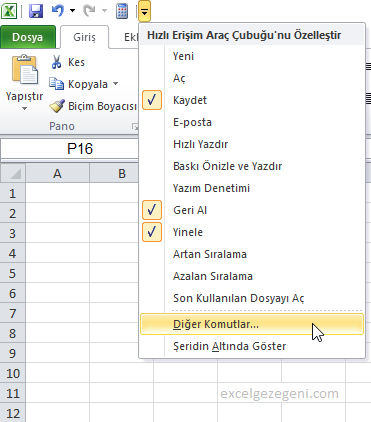The image size is (371, 422).
Task: Open the Pano group dialog launcher
Action: tap(135, 126)
